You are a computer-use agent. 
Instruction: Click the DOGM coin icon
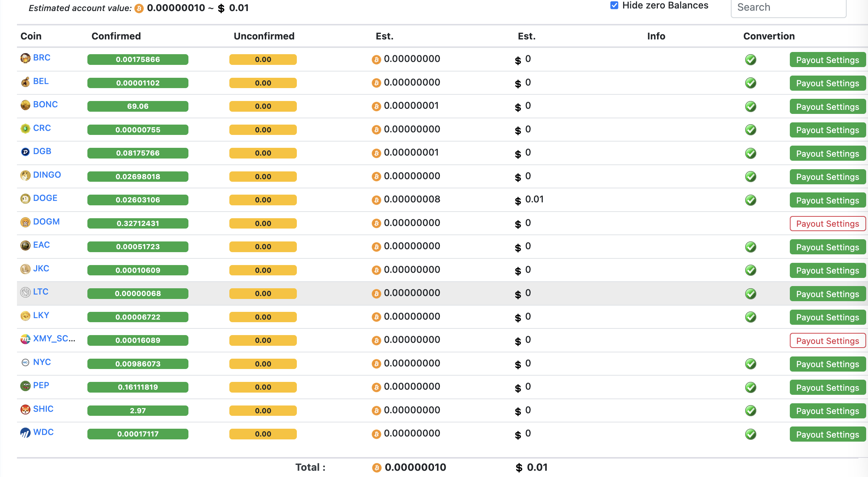pos(25,222)
